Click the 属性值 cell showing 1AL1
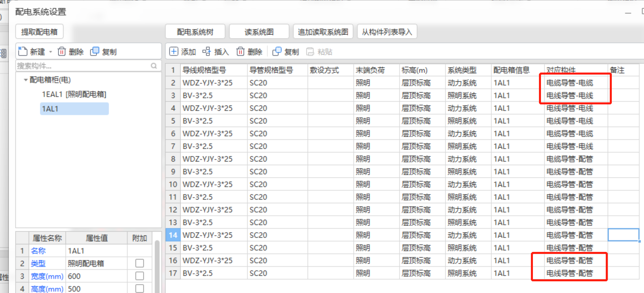Image resolution: width=644 pixels, height=293 pixels. (97, 251)
